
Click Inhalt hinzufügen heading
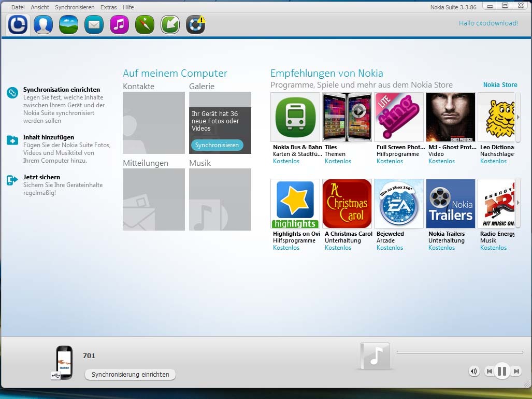pyautogui.click(x=49, y=137)
